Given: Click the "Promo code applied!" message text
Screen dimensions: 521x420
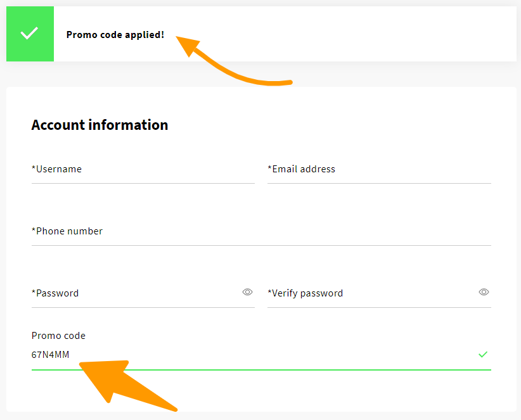Looking at the screenshot, I should [115, 35].
